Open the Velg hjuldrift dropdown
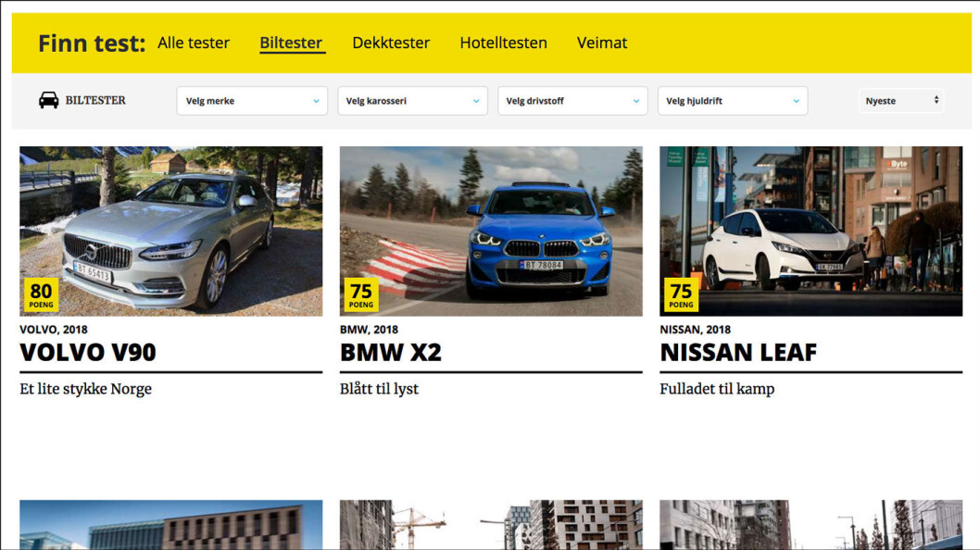Screen dimensions: 980x550 tap(733, 101)
